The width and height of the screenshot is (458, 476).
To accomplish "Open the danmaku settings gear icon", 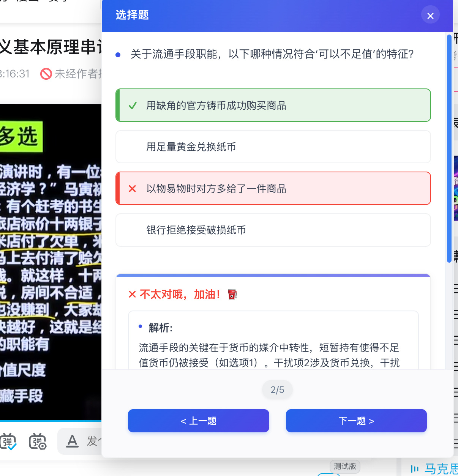I will tap(37, 441).
